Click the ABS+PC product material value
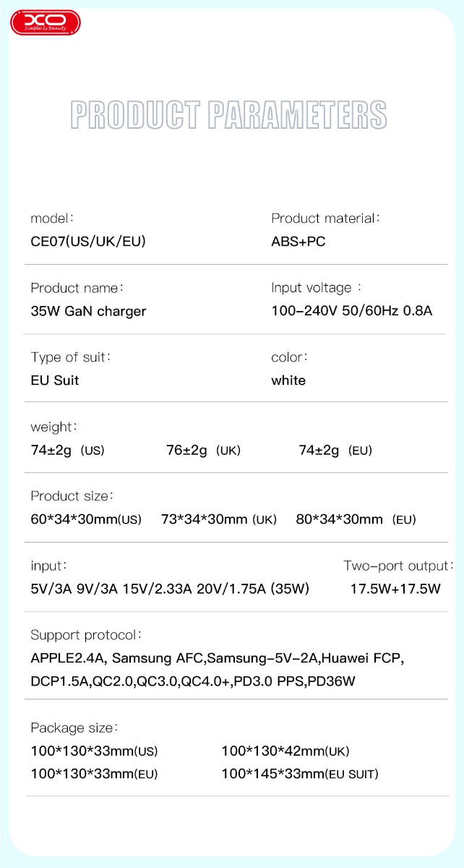The height and width of the screenshot is (868, 464). pyautogui.click(x=298, y=242)
